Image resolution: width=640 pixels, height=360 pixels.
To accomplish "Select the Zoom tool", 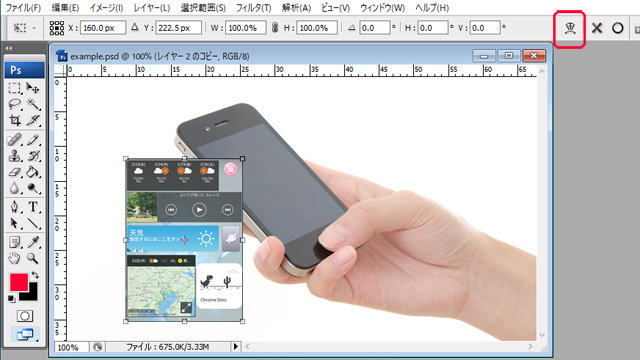I will [33, 258].
